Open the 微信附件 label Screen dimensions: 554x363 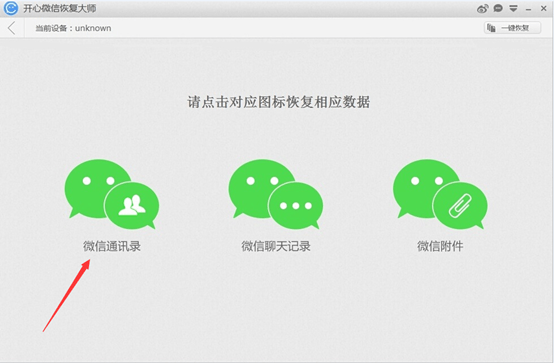(440, 246)
